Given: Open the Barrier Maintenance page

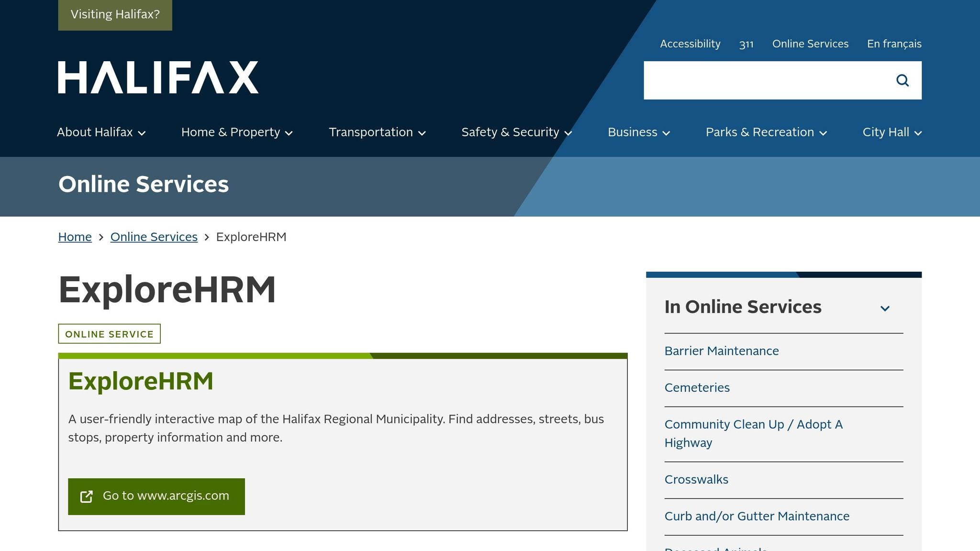Looking at the screenshot, I should pyautogui.click(x=721, y=351).
